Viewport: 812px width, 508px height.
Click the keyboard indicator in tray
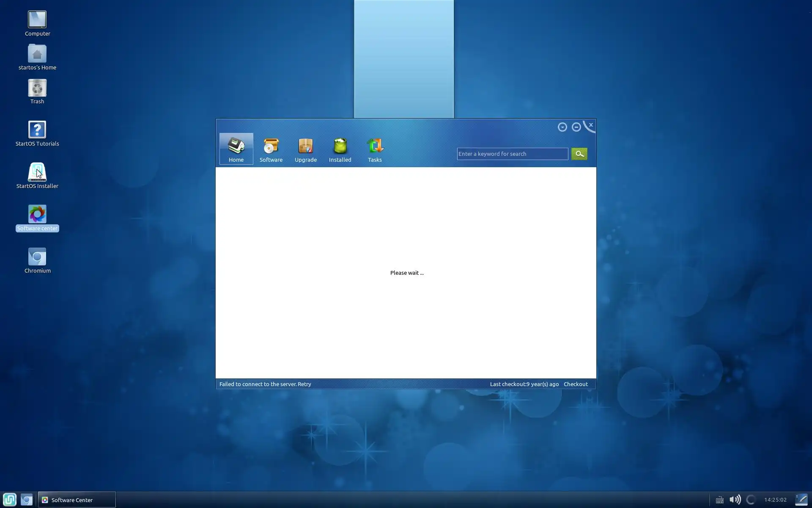(719, 500)
